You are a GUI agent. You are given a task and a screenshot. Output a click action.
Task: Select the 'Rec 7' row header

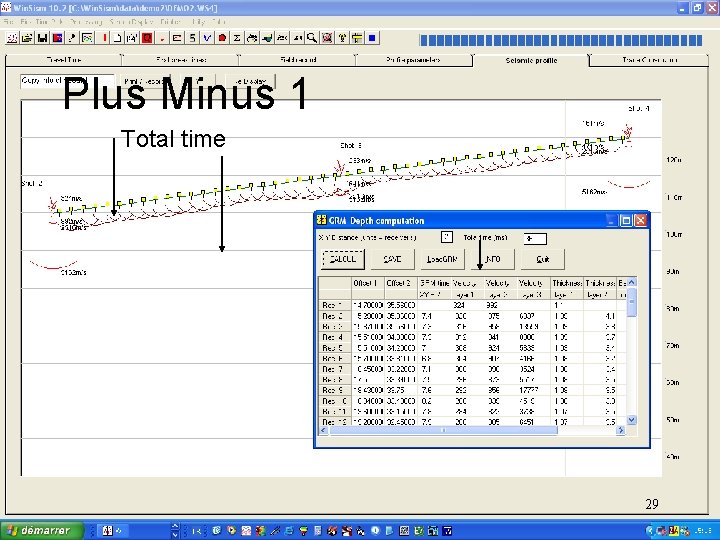click(335, 369)
